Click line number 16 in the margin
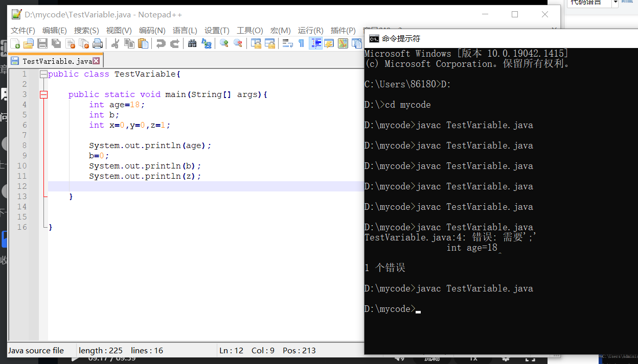The height and width of the screenshot is (364, 638). pyautogui.click(x=22, y=227)
